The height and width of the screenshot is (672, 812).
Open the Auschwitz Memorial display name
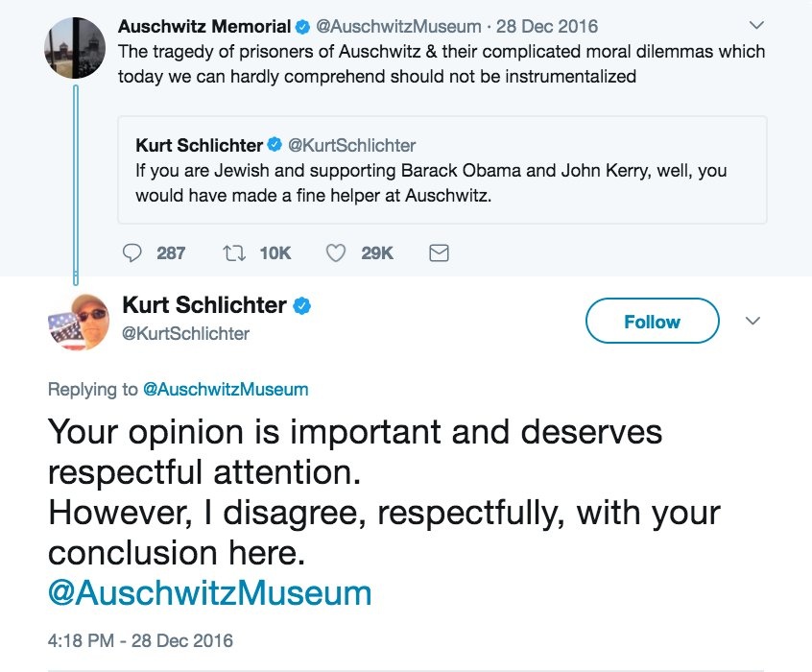[204, 27]
